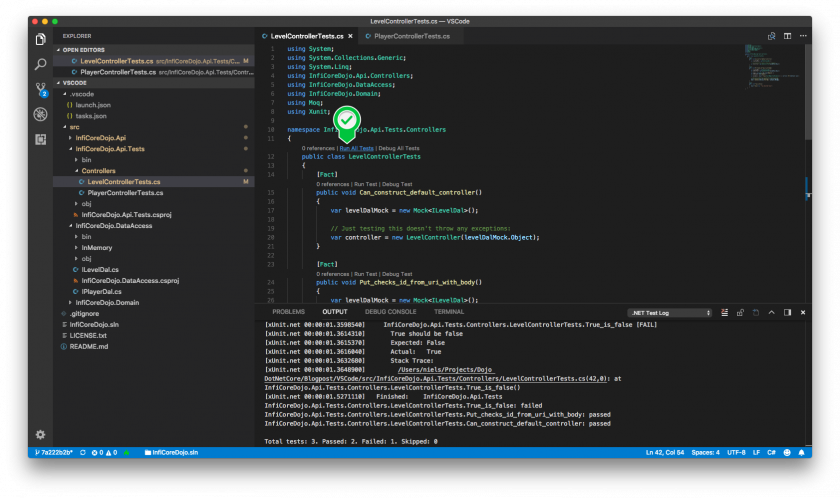Open ILevelDal.cs file
Screen dimensions: 840x498
[153, 270]
